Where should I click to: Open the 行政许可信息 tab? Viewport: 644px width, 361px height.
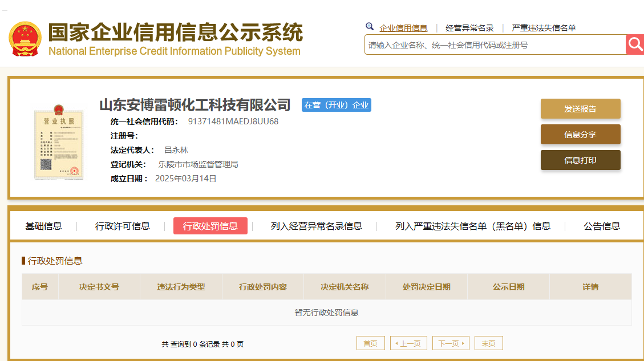click(123, 226)
